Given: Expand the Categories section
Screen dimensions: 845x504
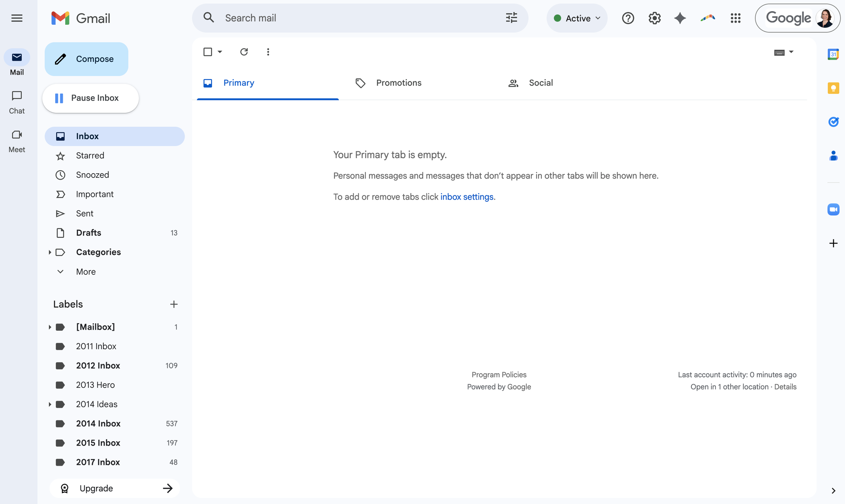Looking at the screenshot, I should click(x=50, y=252).
